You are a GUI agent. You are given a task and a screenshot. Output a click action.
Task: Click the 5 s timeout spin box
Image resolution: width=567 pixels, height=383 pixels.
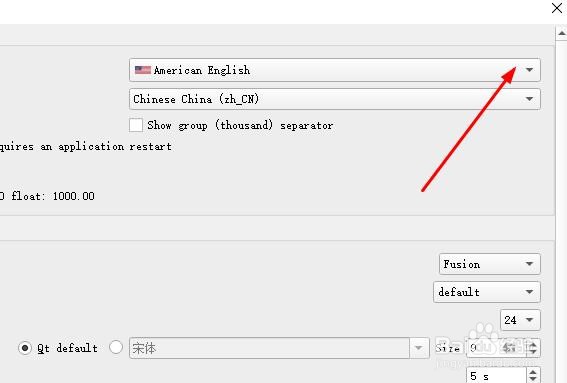click(x=496, y=375)
